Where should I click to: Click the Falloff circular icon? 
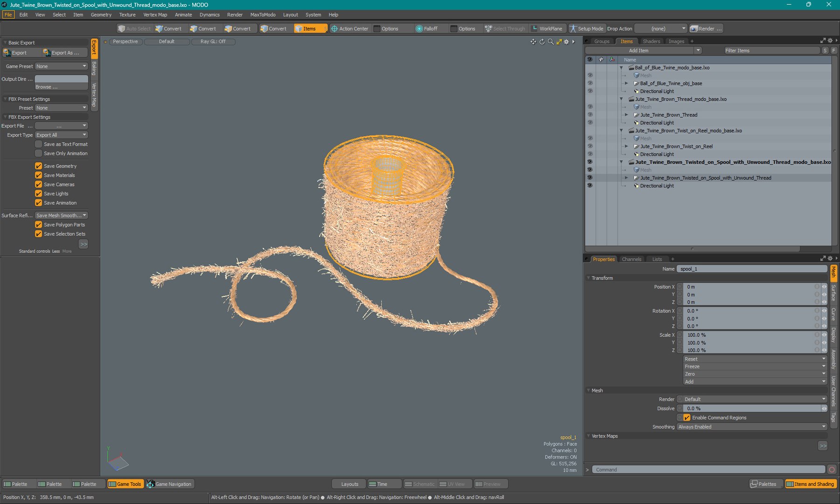coord(419,29)
